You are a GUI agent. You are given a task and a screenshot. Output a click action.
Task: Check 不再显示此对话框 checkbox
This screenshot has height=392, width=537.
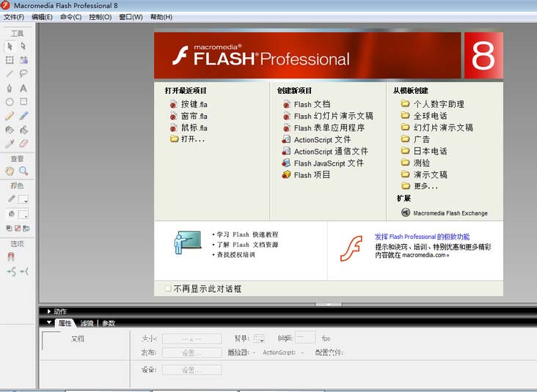[167, 289]
